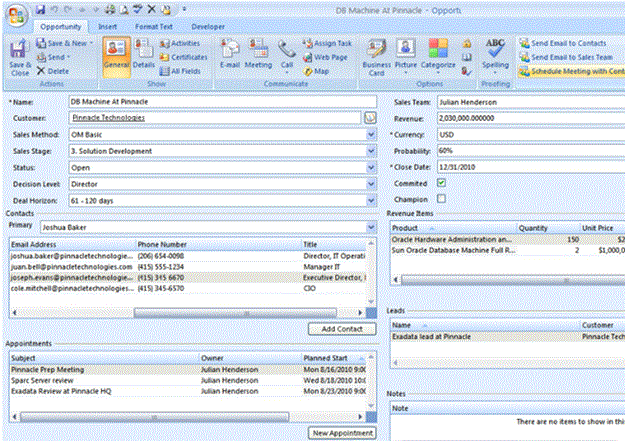Open the Sales Method dropdown
Viewport: 627px width, 441px height.
(371, 135)
